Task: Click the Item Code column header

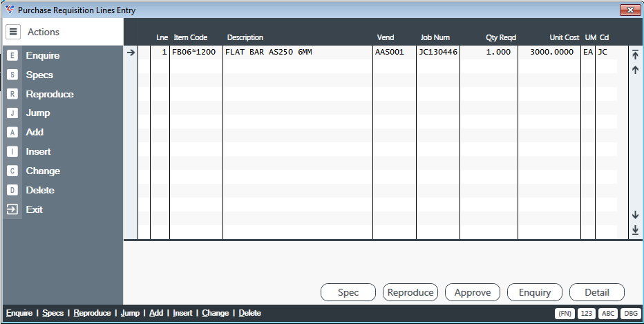Action: (190, 37)
